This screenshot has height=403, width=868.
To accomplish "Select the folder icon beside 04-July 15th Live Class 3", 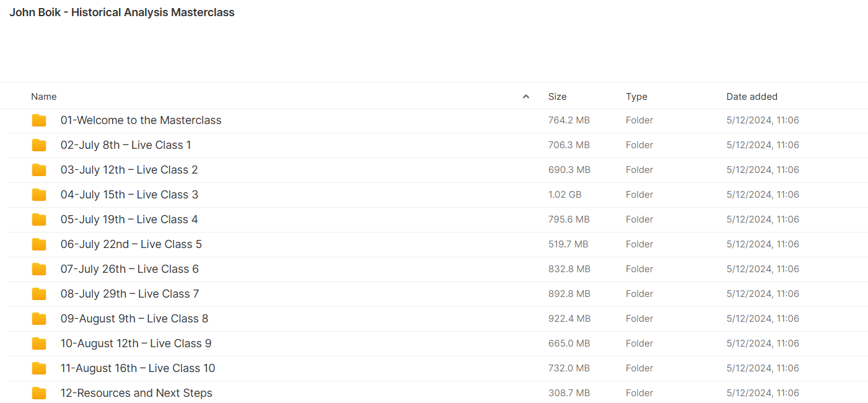I will (x=39, y=195).
